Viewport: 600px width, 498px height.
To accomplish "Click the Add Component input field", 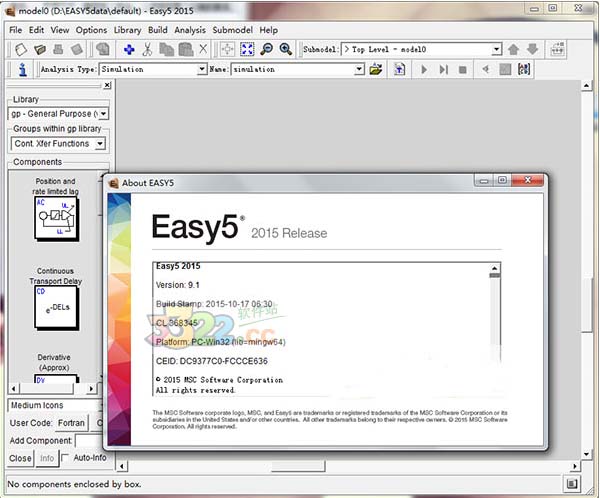I will point(89,441).
